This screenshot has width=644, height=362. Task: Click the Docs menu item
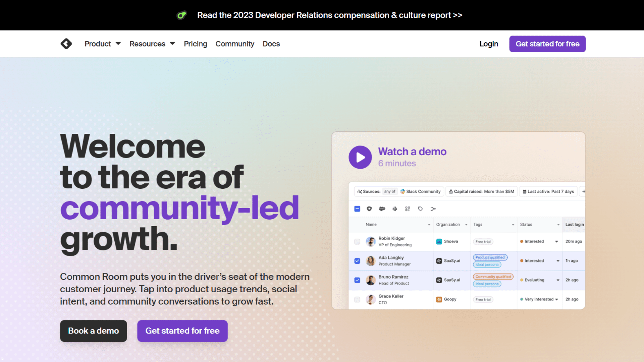click(271, 44)
